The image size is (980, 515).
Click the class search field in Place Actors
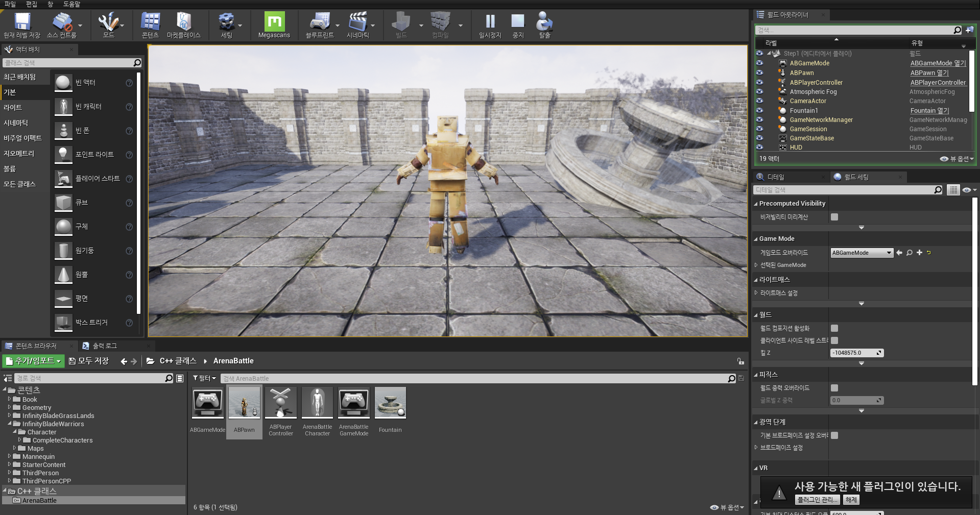(x=67, y=63)
